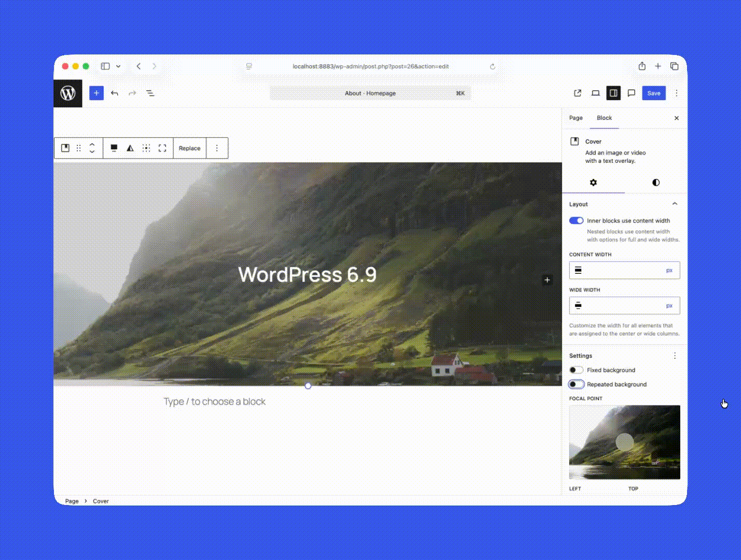Click the Save button
This screenshot has width=741, height=560.
click(x=653, y=93)
